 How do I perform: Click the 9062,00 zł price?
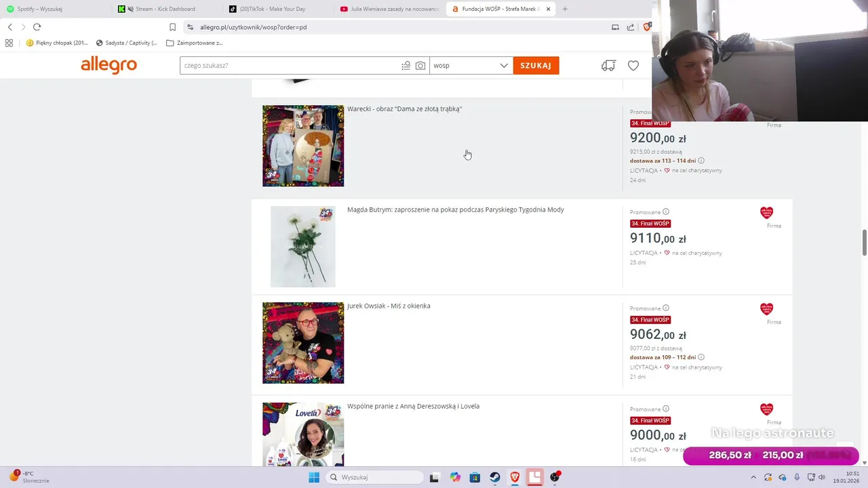[x=658, y=335]
